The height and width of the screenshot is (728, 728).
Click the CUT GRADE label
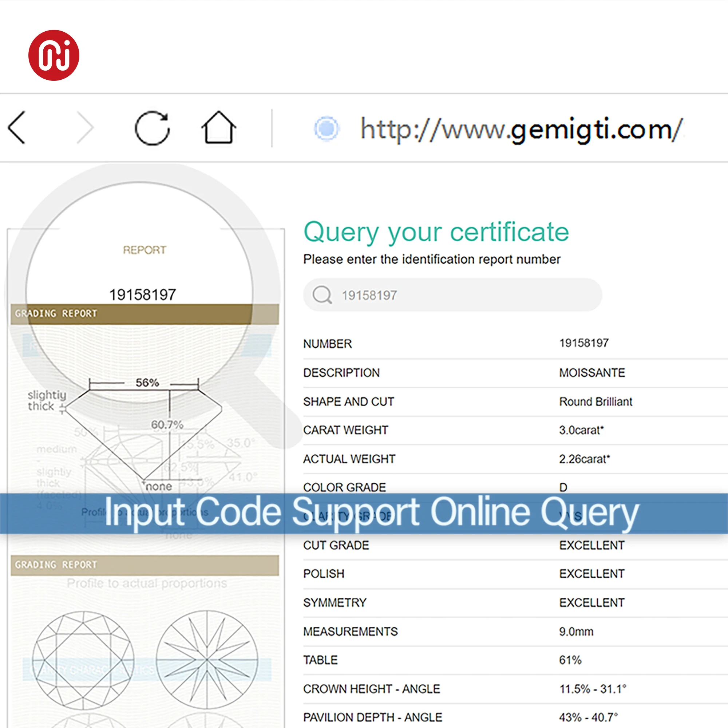tap(336, 545)
